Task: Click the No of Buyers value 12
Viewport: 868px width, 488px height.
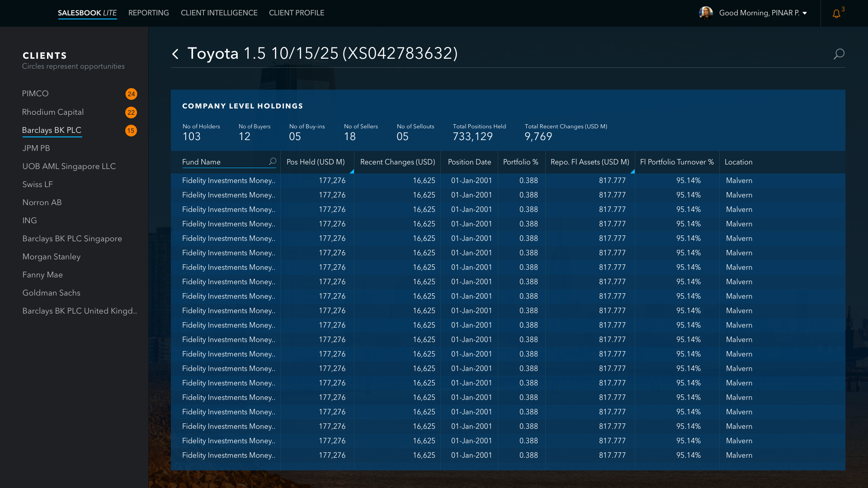Action: (x=245, y=136)
